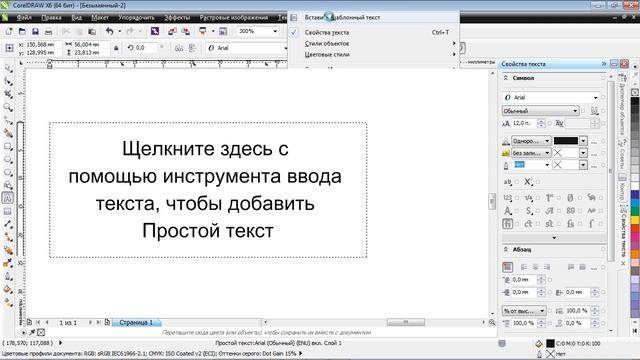Select the Zoom magnifier tool
The height and width of the screenshot is (360, 640).
click(x=8, y=107)
